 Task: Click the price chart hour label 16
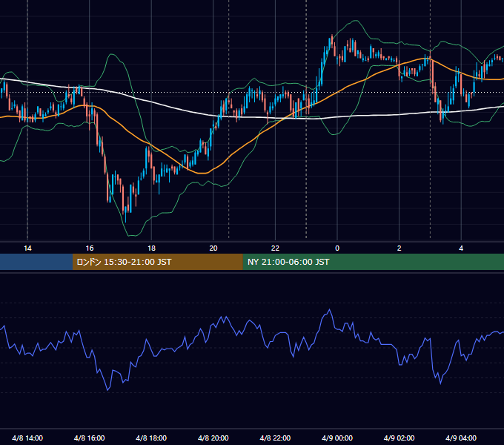(x=90, y=248)
